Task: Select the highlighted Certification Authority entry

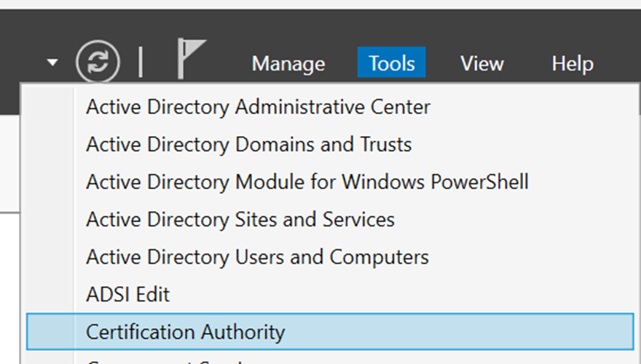Action: 185,333
